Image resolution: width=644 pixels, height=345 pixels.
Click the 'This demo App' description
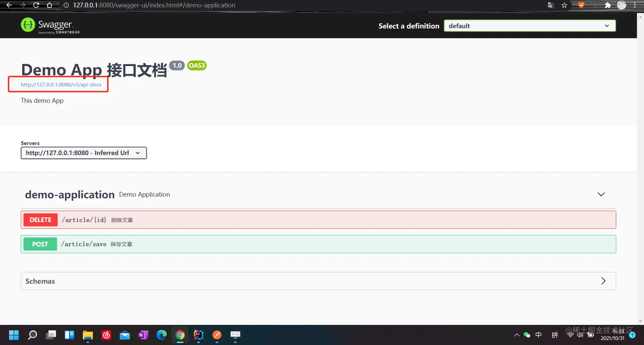click(42, 101)
